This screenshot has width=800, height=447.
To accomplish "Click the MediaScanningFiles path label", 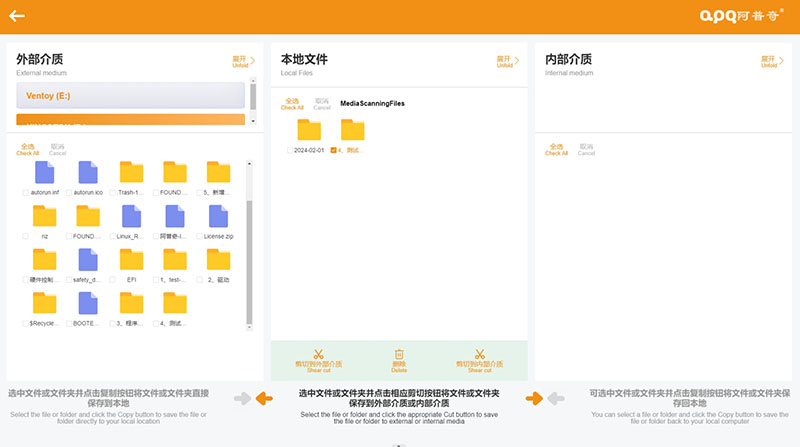I will pos(372,103).
